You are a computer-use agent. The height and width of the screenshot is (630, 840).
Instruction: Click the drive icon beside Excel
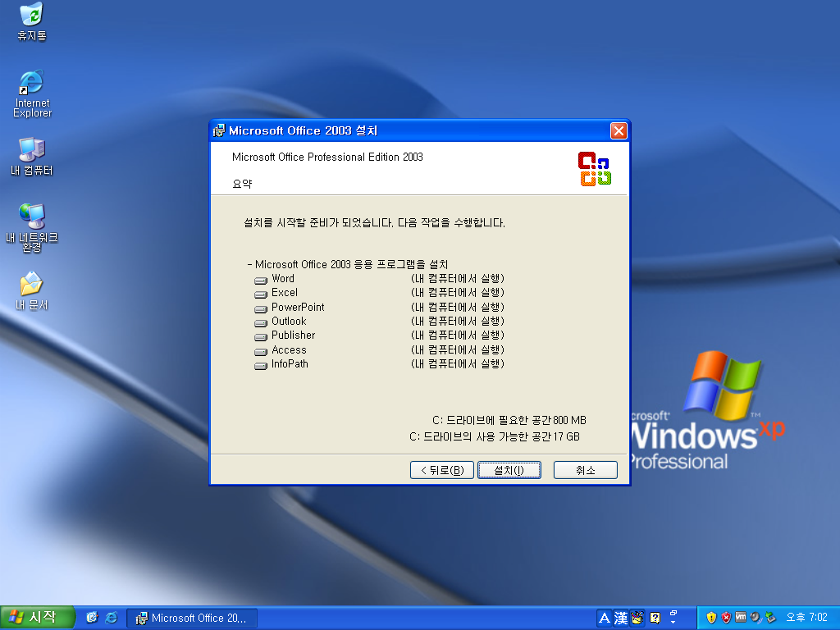[260, 294]
